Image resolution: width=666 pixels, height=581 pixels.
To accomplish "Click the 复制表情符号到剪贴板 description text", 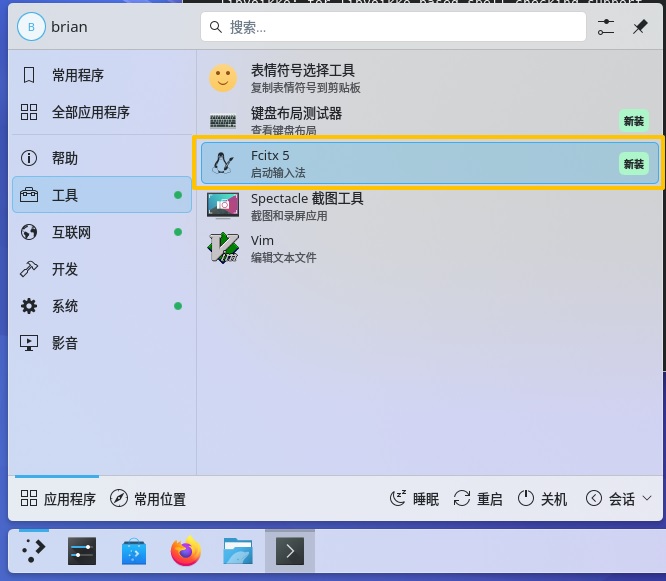I will tap(305, 88).
